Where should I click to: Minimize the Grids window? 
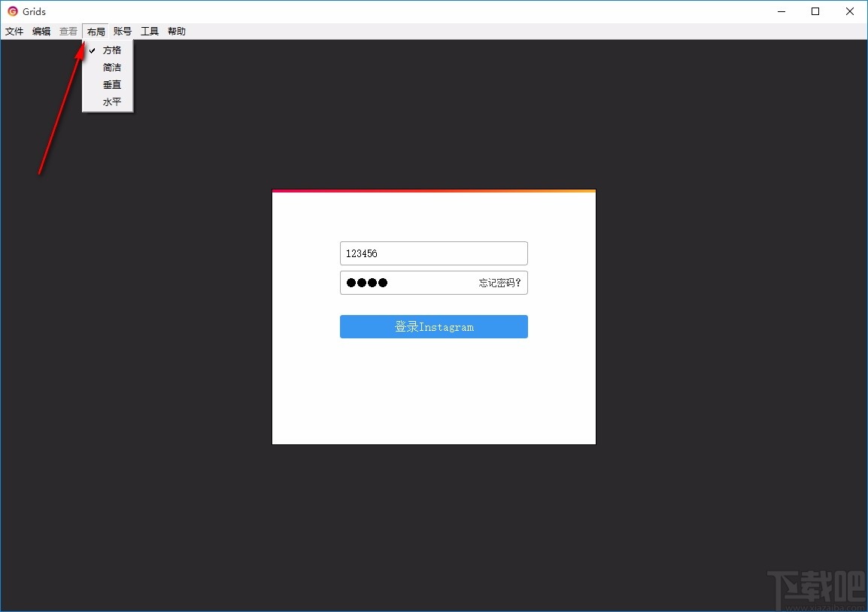click(782, 11)
